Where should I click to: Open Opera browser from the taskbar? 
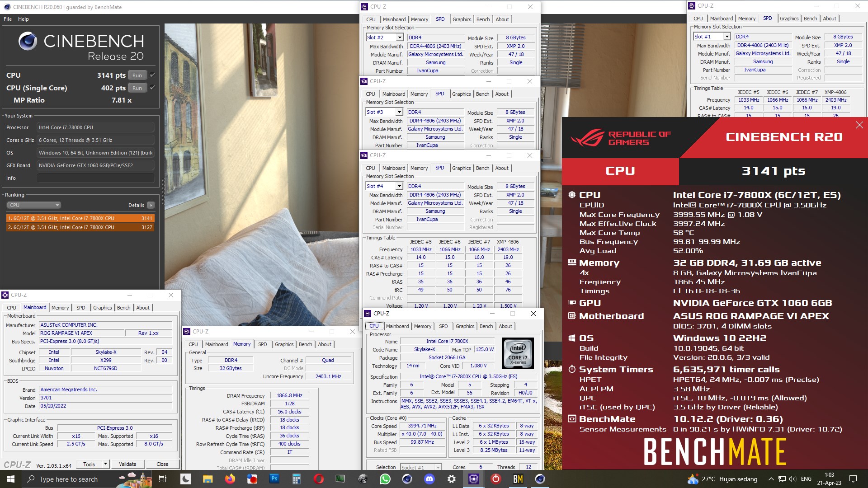click(x=318, y=479)
